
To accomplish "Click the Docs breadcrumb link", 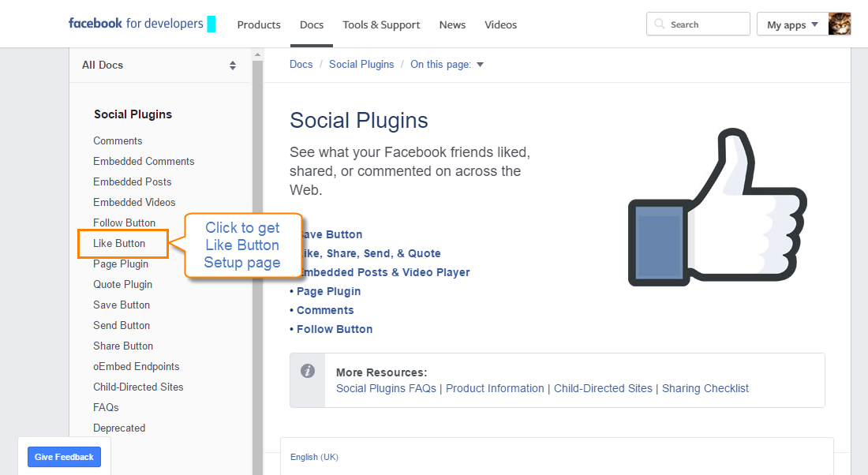I will [301, 64].
